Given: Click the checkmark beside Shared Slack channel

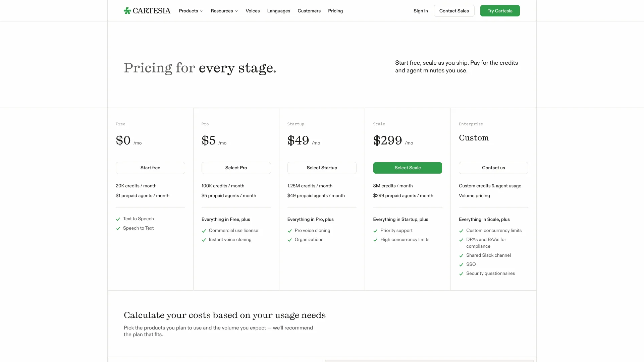Looking at the screenshot, I should [x=461, y=256].
